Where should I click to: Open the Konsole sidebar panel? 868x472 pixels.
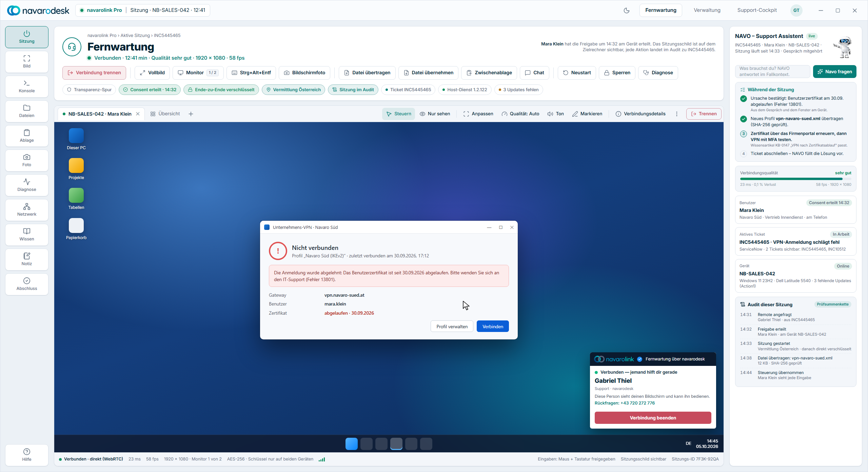27,86
